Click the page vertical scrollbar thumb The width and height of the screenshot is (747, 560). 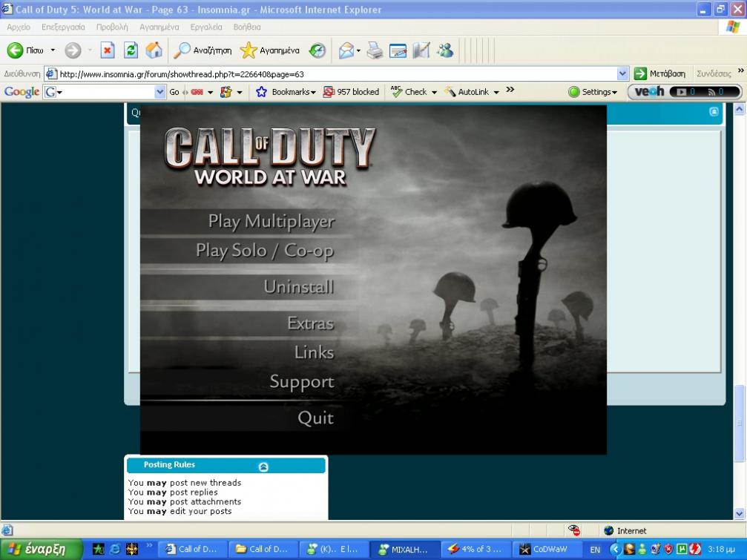[740, 423]
